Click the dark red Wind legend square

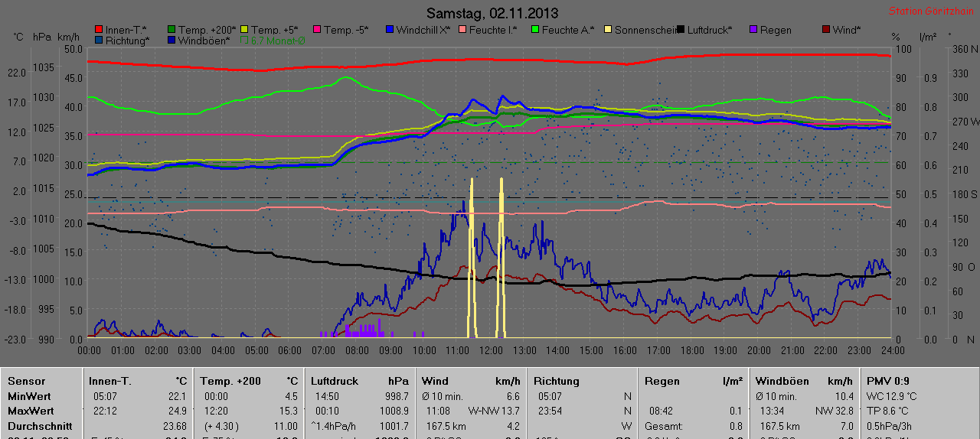(825, 30)
